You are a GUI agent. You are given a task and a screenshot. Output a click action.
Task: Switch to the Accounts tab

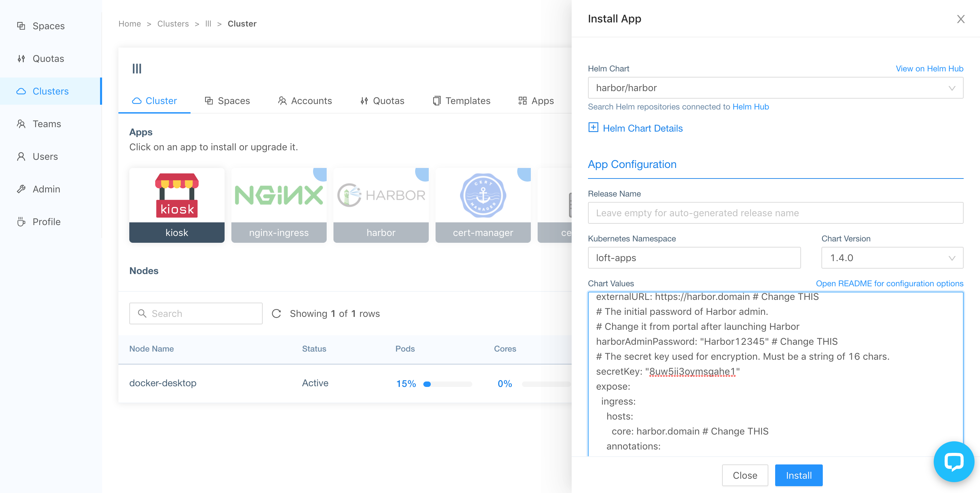click(x=305, y=101)
